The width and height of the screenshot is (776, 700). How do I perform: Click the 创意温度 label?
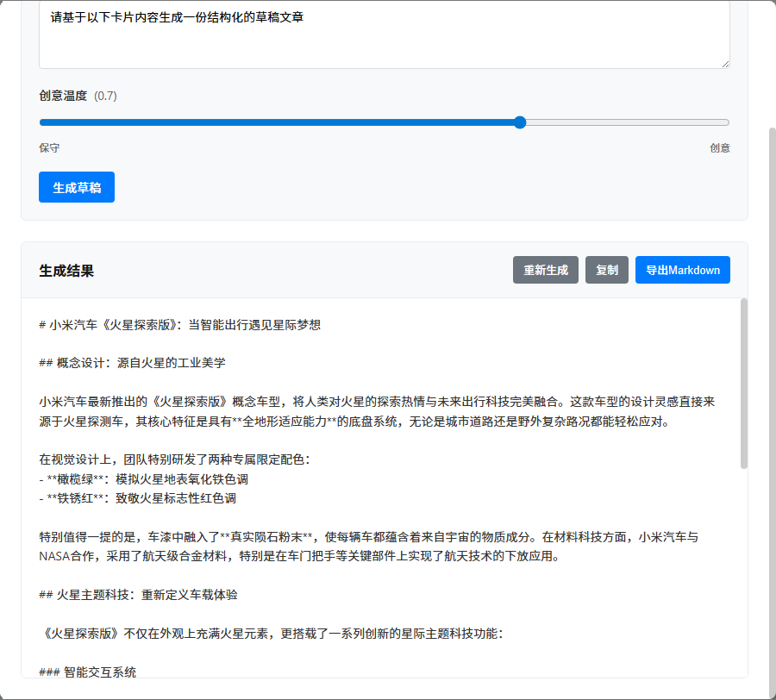click(x=63, y=96)
